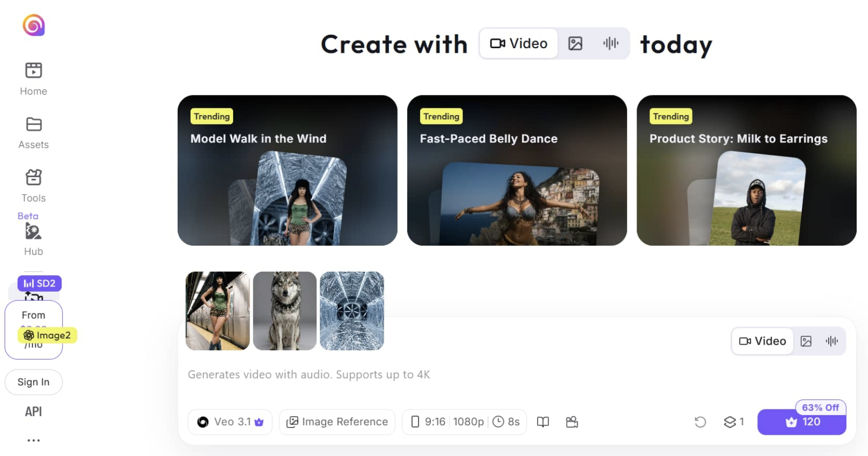Click the Trending tag on Belly Dance card
Viewport: 868px width, 456px height.
click(441, 116)
